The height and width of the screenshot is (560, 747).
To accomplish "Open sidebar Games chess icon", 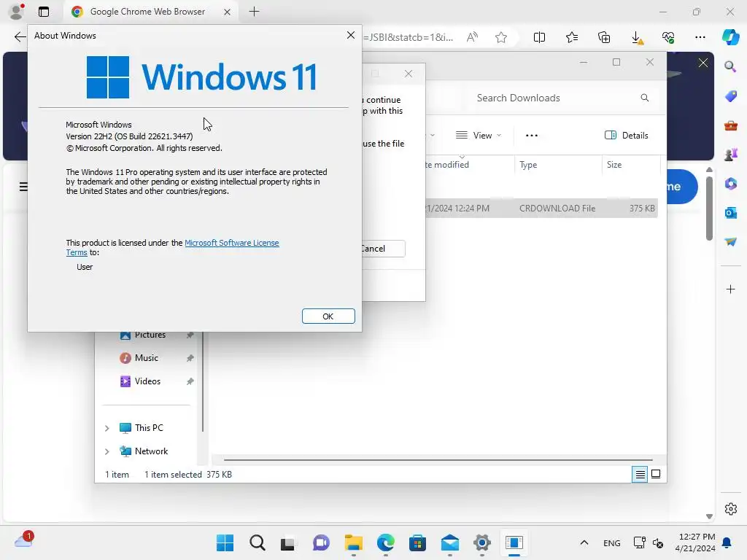I will click(x=730, y=155).
